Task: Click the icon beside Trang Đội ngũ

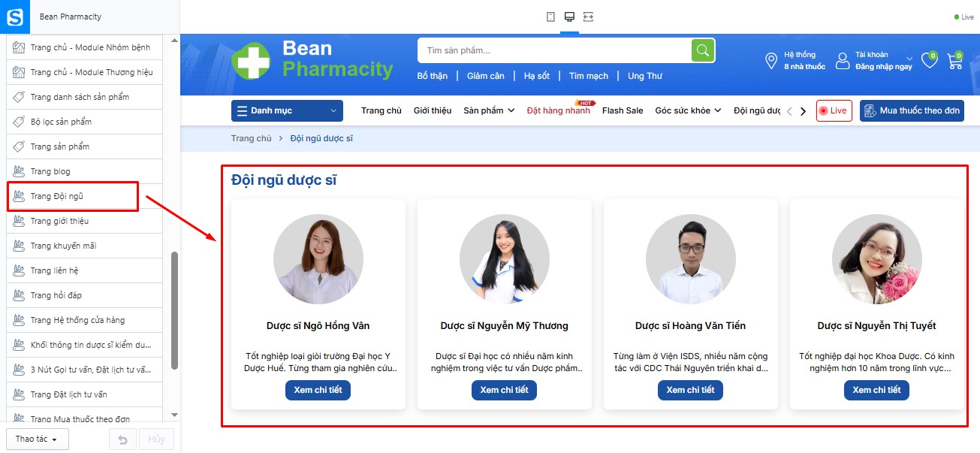Action: pyautogui.click(x=20, y=196)
